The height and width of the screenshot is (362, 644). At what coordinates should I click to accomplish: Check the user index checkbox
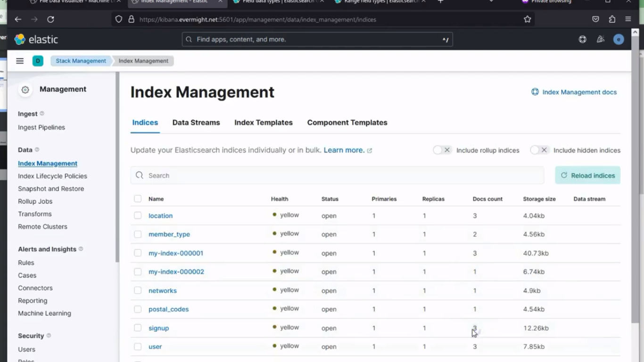pyautogui.click(x=138, y=346)
